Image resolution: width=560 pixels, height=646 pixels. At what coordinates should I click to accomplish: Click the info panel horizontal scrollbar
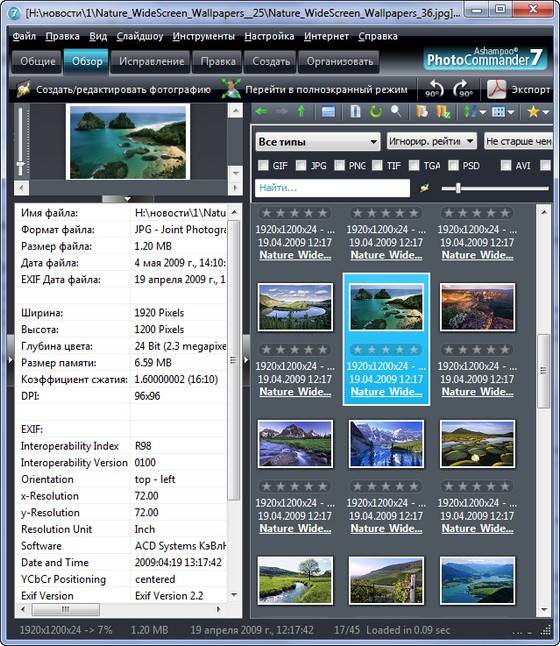(66, 609)
